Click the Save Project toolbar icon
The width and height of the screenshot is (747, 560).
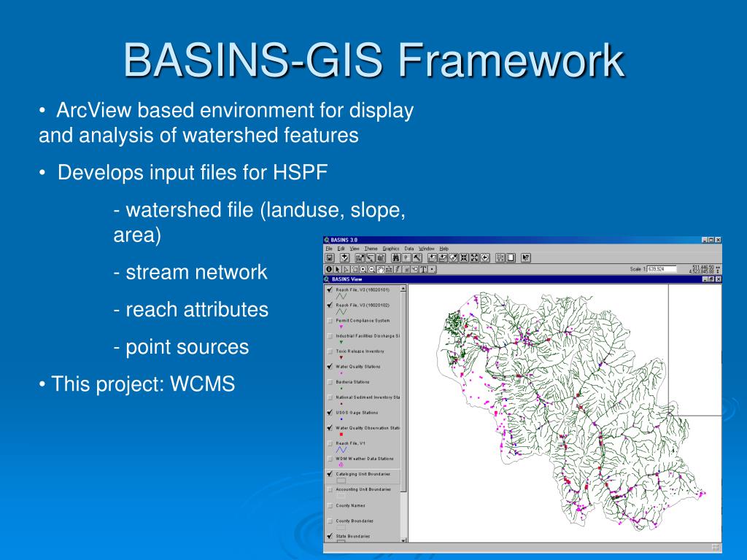point(329,257)
